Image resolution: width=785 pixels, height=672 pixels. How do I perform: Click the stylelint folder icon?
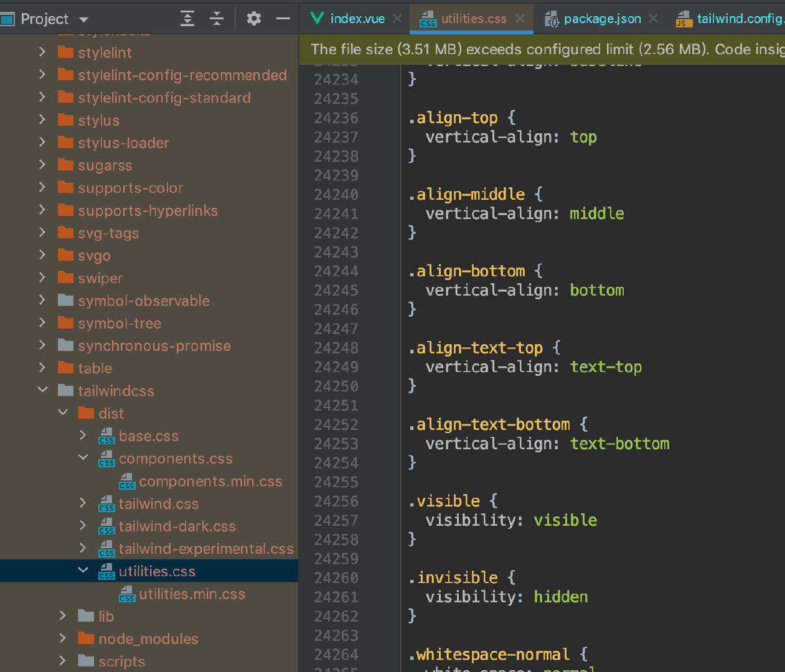(x=65, y=52)
